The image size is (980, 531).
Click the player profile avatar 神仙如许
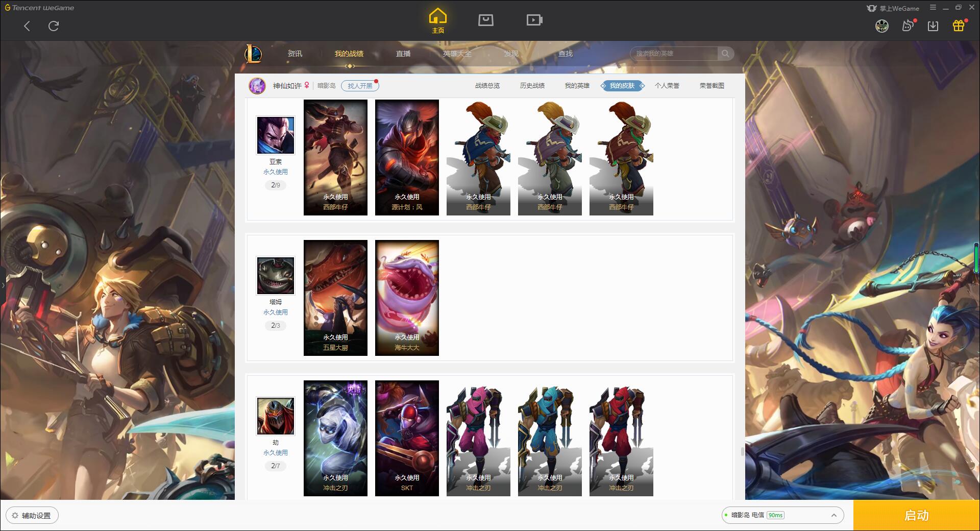(257, 86)
